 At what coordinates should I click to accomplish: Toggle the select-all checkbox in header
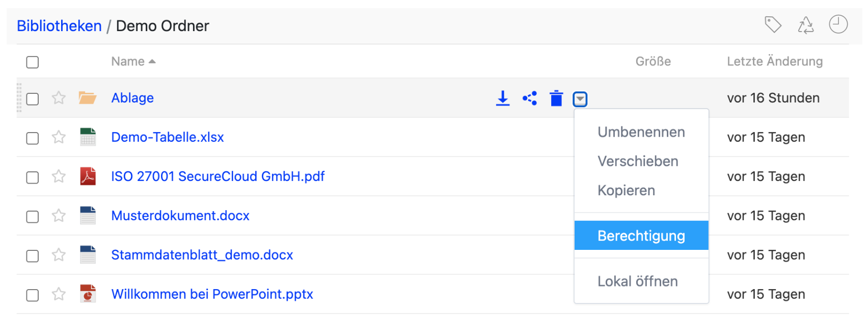(x=33, y=62)
